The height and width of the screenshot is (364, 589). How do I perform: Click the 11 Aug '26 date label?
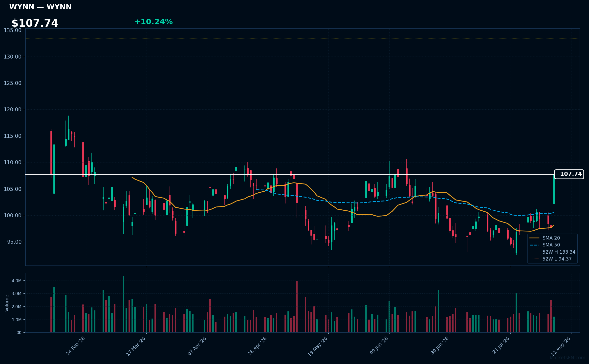(561, 346)
